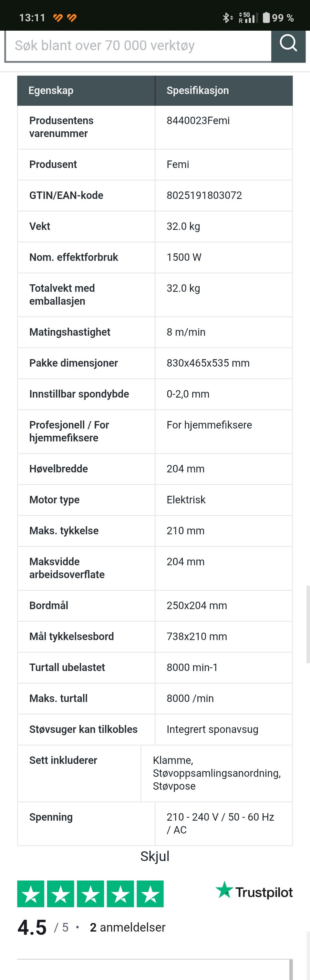Image resolution: width=310 pixels, height=980 pixels.
Task: Tap the third Trustpilot rating star
Action: (x=90, y=894)
